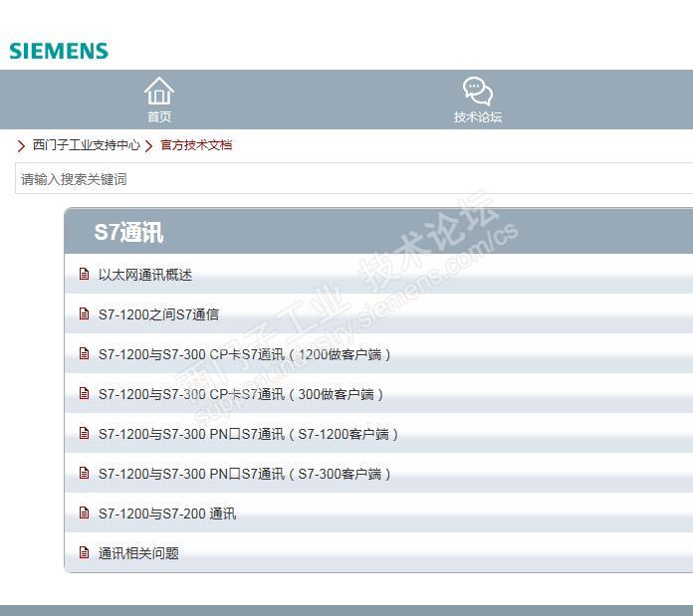The image size is (693, 616).
Task: Click document icon beside S7-200 通讯 row
Action: (84, 513)
